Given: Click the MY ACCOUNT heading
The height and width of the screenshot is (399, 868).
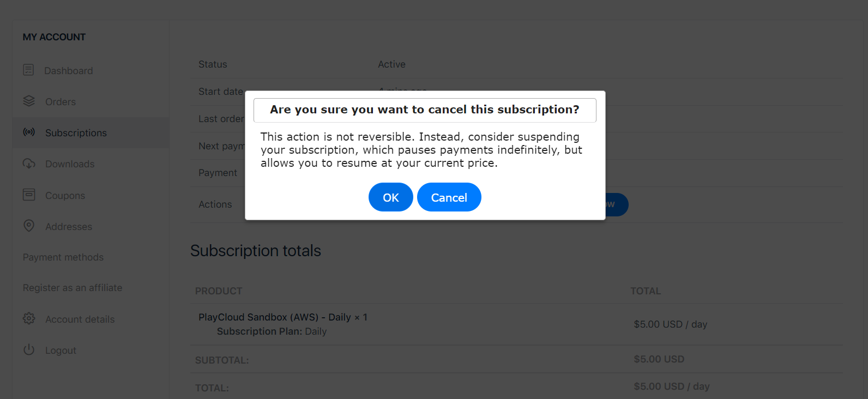Looking at the screenshot, I should pyautogui.click(x=54, y=37).
